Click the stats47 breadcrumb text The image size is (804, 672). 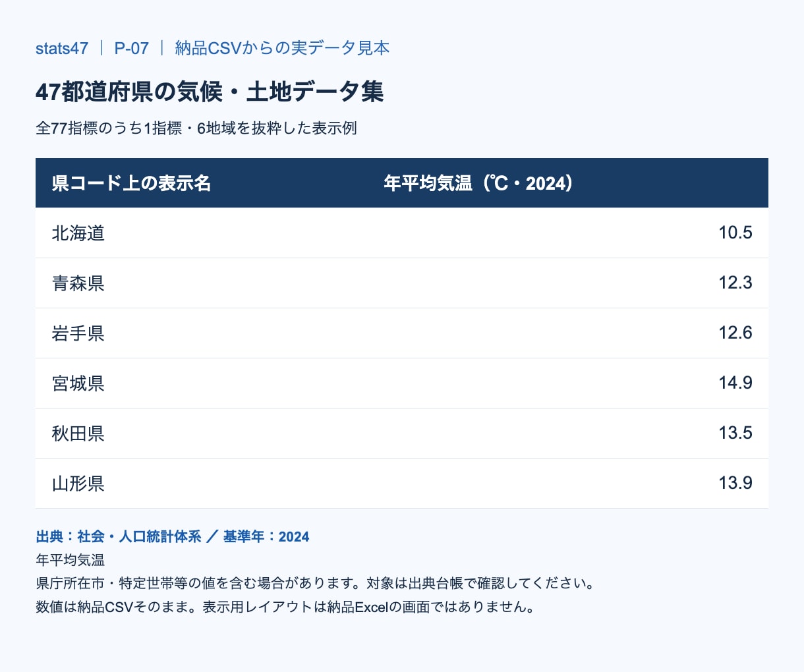[62, 48]
